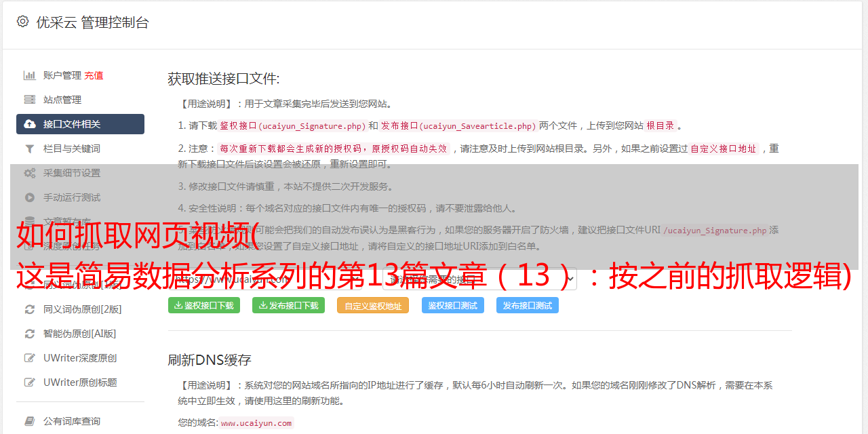Click the /ucaiyun_Signature.php URI text
The height and width of the screenshot is (434, 868).
pyautogui.click(x=715, y=231)
